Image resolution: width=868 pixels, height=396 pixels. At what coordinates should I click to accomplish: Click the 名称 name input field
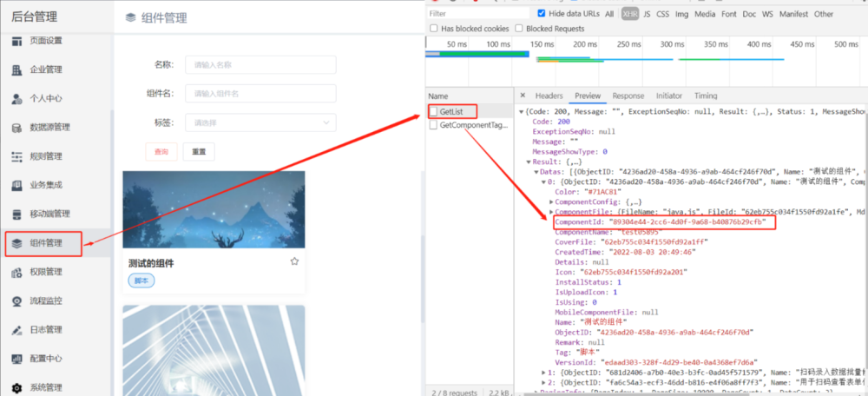click(x=261, y=64)
